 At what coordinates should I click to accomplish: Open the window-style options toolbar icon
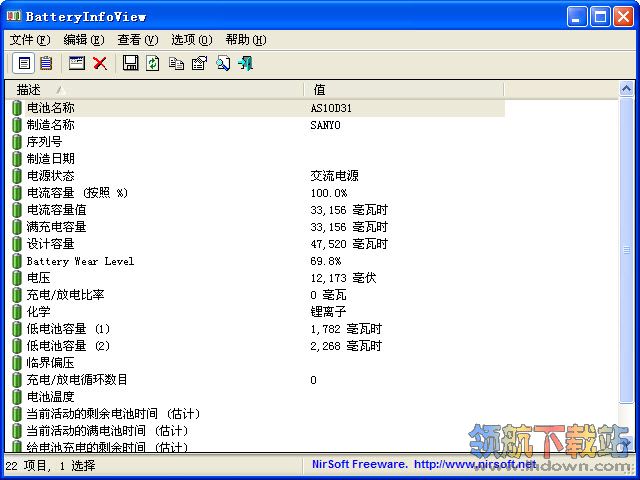[x=77, y=63]
